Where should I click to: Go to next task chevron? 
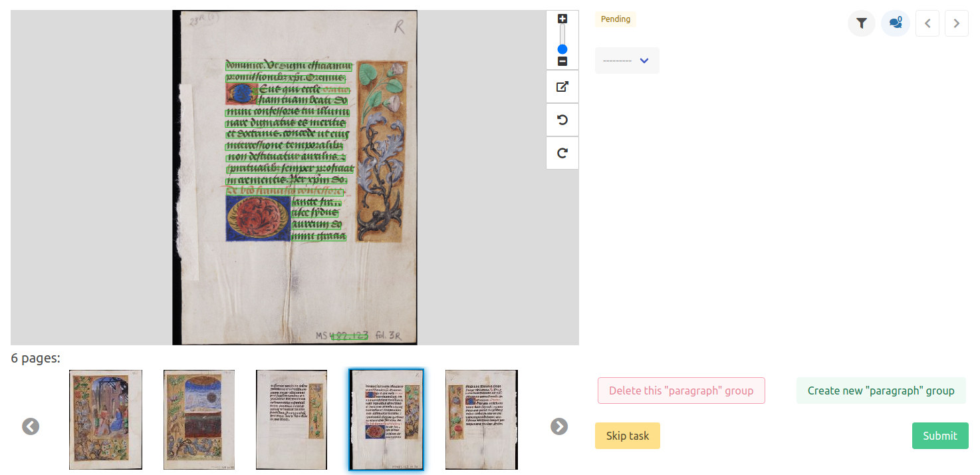(957, 23)
